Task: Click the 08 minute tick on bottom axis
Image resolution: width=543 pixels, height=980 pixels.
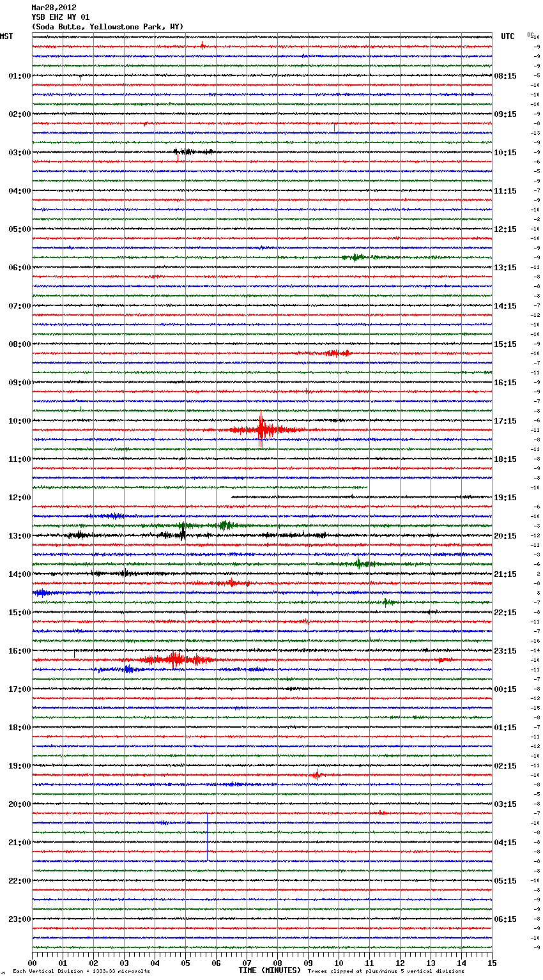Action: [x=277, y=963]
